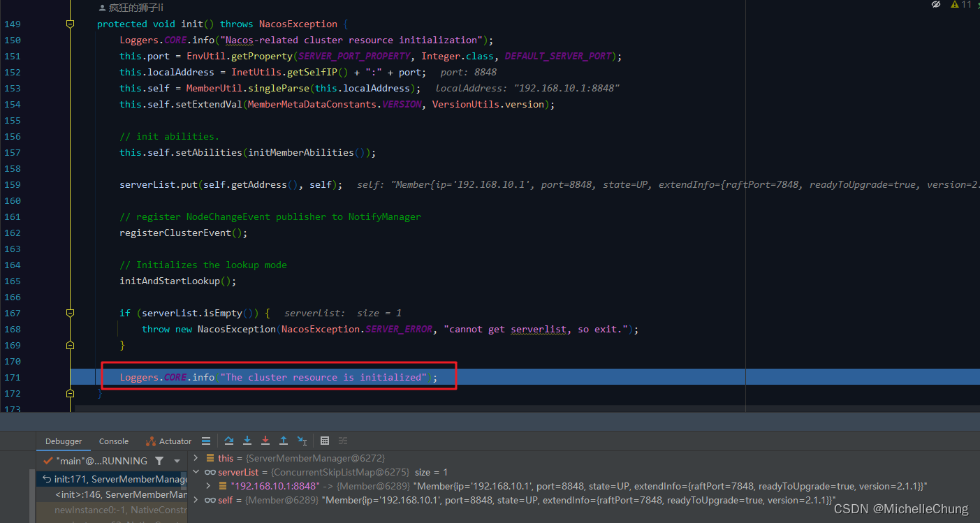Click the localAddress inline debug hint
Image resolution: width=980 pixels, height=523 pixels.
click(x=527, y=88)
